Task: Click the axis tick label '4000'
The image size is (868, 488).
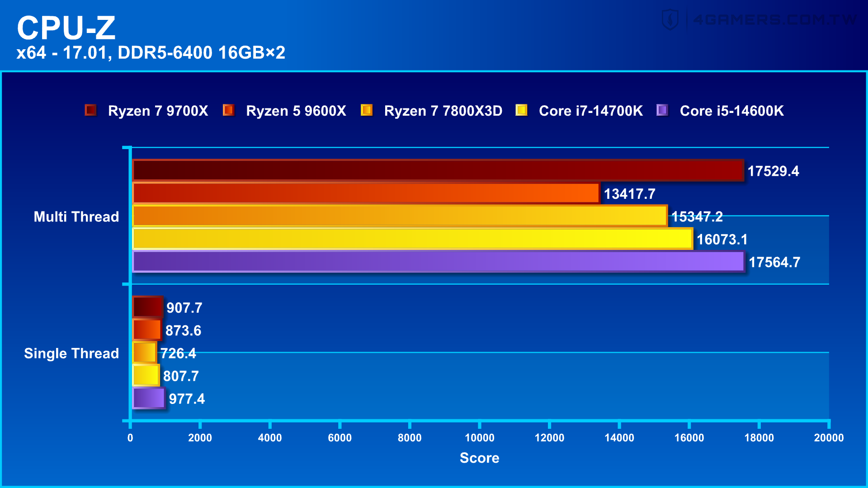Action: (270, 438)
